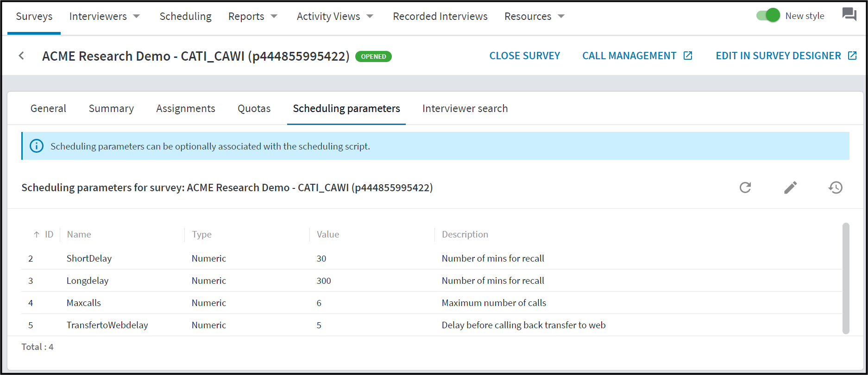
Task: Select the Scheduling parameters tab
Action: coord(346,108)
